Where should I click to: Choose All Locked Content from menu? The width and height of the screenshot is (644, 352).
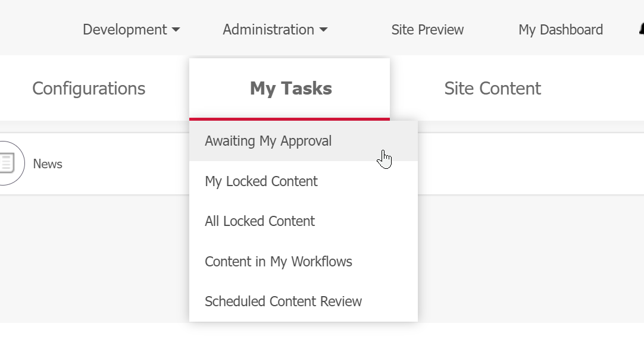[x=260, y=221]
